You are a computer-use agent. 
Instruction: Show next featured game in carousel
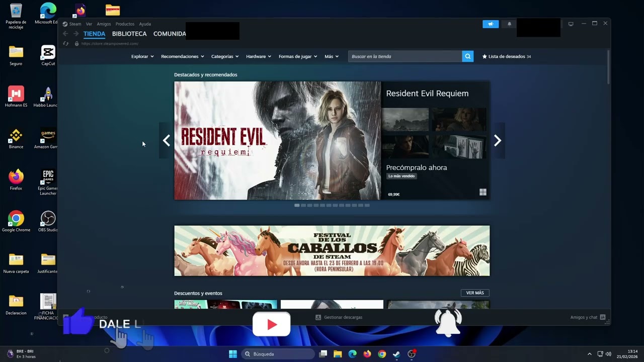(x=498, y=141)
